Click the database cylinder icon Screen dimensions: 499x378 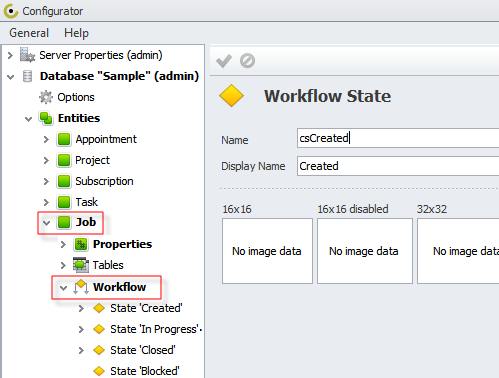coord(27,76)
